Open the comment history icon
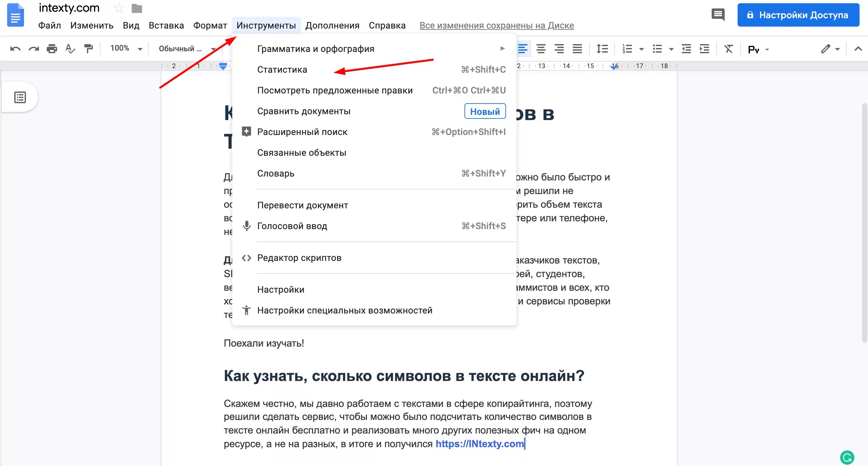Image resolution: width=868 pixels, height=466 pixels. tap(718, 15)
